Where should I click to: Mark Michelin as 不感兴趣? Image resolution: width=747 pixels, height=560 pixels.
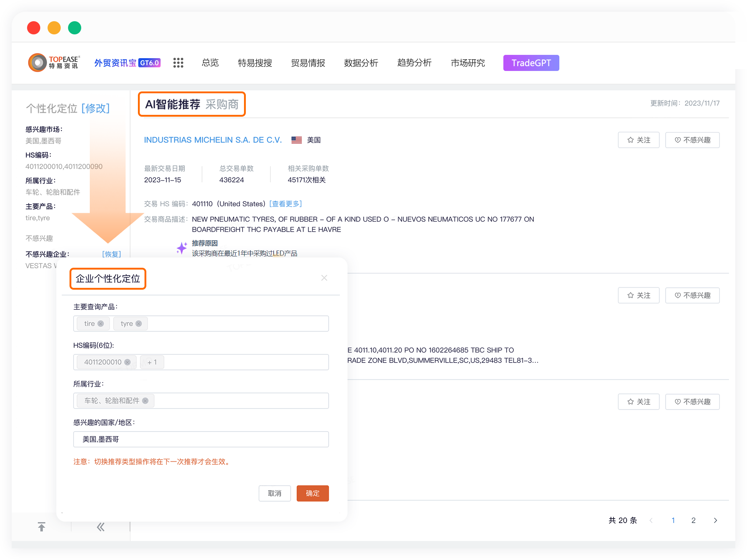(x=692, y=140)
